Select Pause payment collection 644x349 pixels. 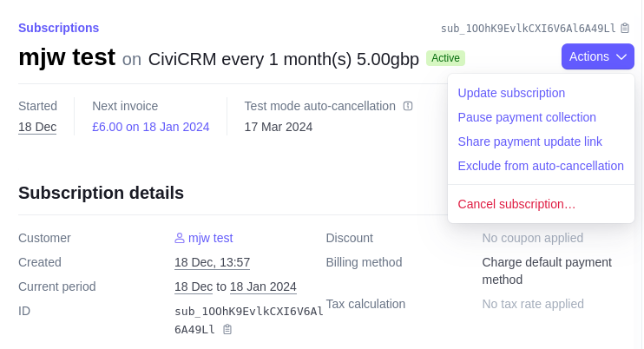527,117
